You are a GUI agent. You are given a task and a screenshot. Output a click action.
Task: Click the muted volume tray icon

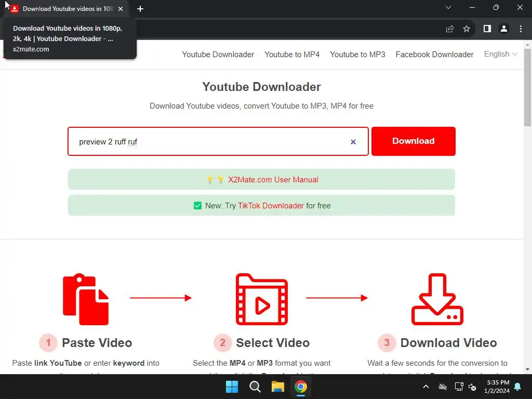tap(472, 387)
